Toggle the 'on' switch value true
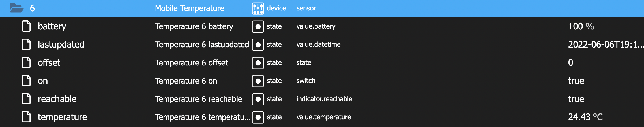Screen dimensions: 644x127 pyautogui.click(x=576, y=81)
